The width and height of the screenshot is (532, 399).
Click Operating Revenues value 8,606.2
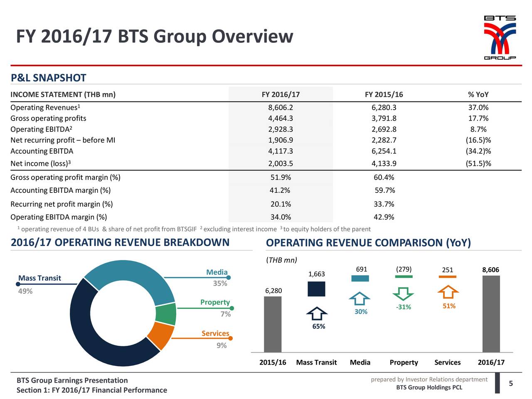(281, 108)
